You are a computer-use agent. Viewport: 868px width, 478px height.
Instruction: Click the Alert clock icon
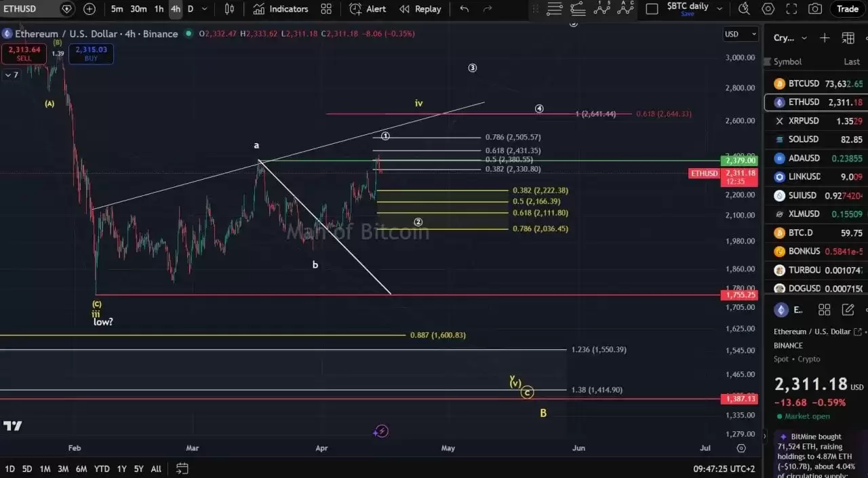[x=355, y=9]
